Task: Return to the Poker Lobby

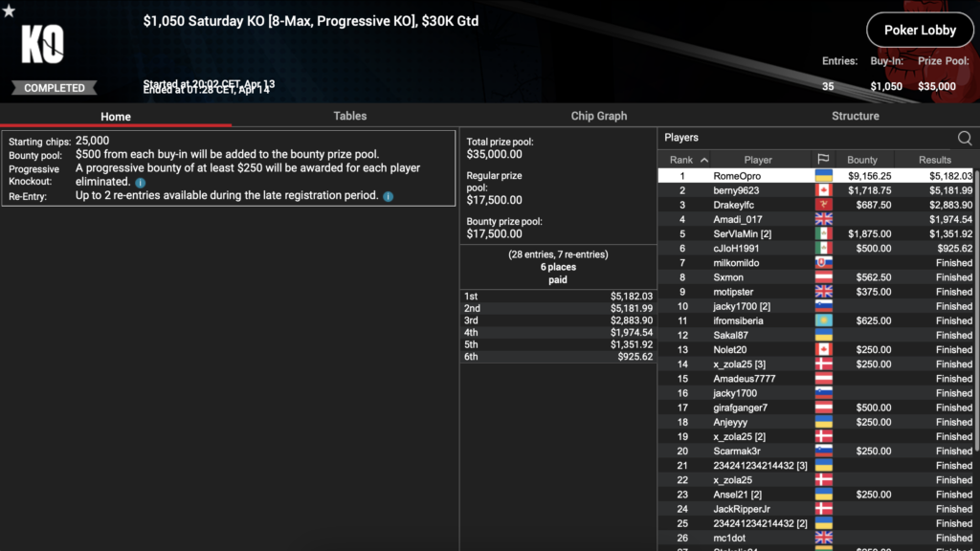Action: (920, 31)
